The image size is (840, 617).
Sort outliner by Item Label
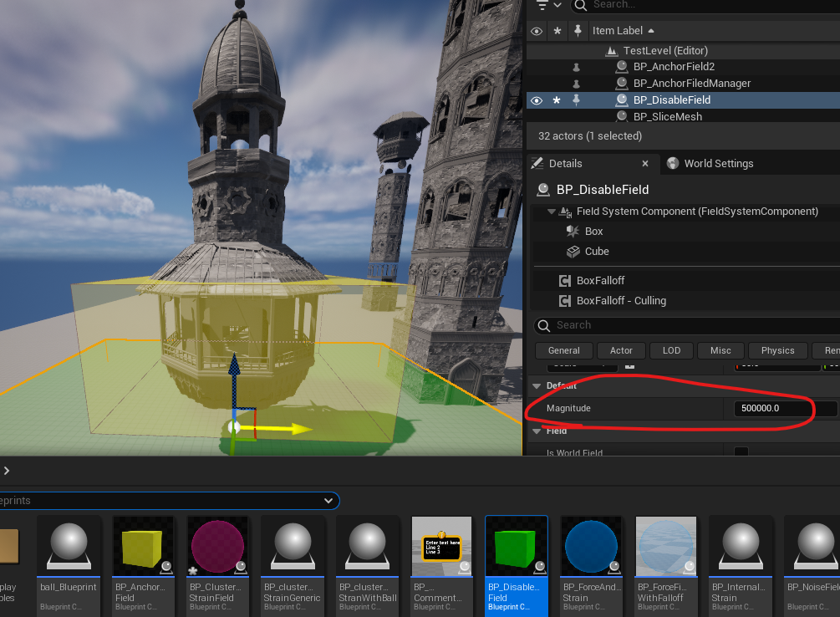pos(623,31)
